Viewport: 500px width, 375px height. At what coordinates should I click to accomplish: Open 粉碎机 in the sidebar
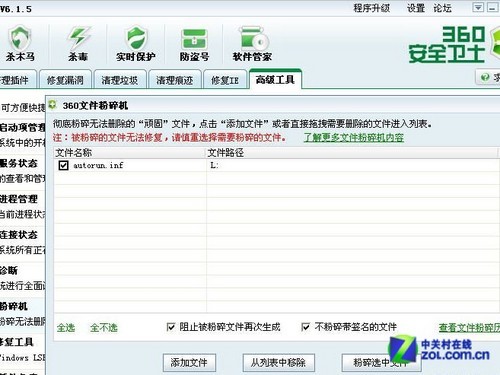click(x=14, y=306)
